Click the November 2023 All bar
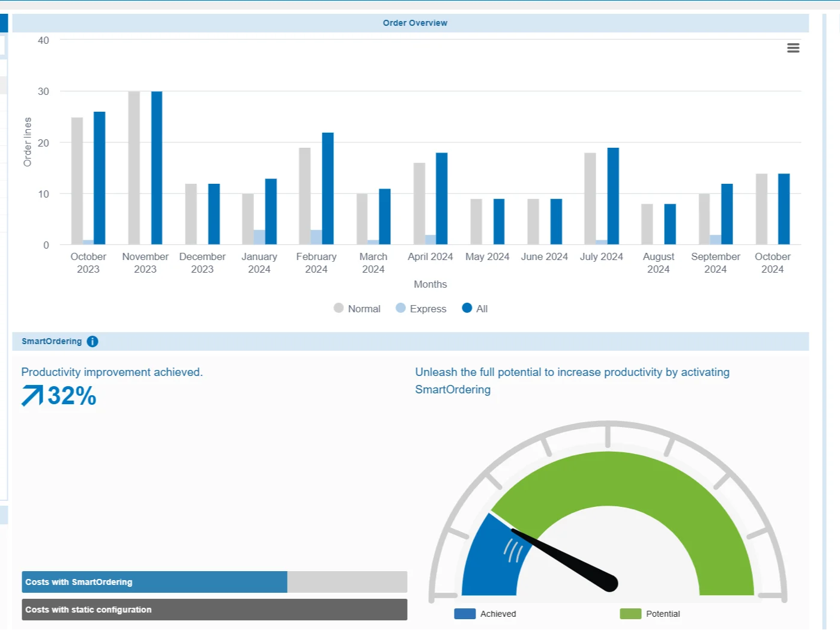The width and height of the screenshot is (840, 630). [157, 168]
